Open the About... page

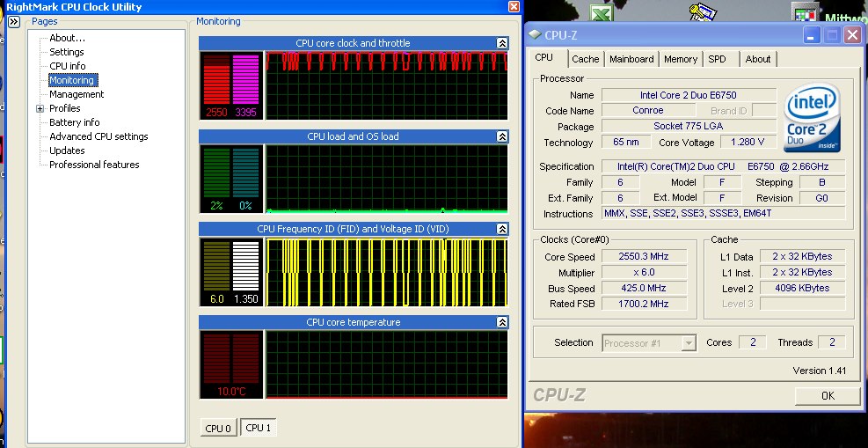tap(67, 38)
